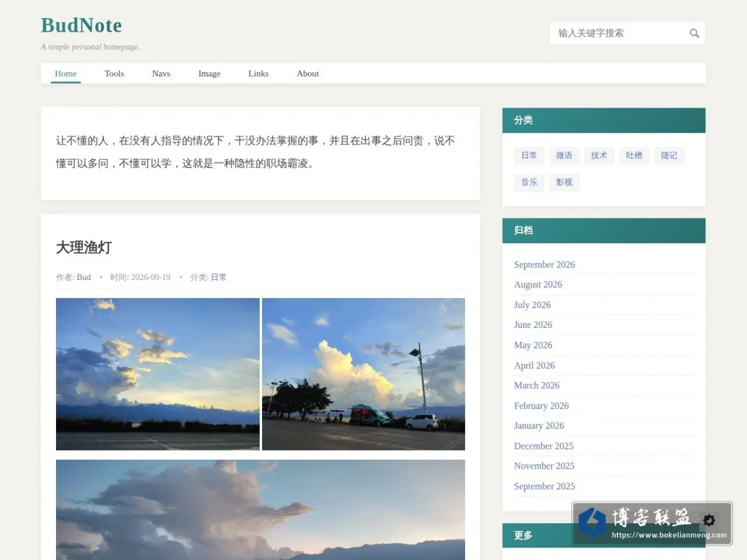Select the 音乐 category tag
The image size is (747, 560).
pos(529,182)
